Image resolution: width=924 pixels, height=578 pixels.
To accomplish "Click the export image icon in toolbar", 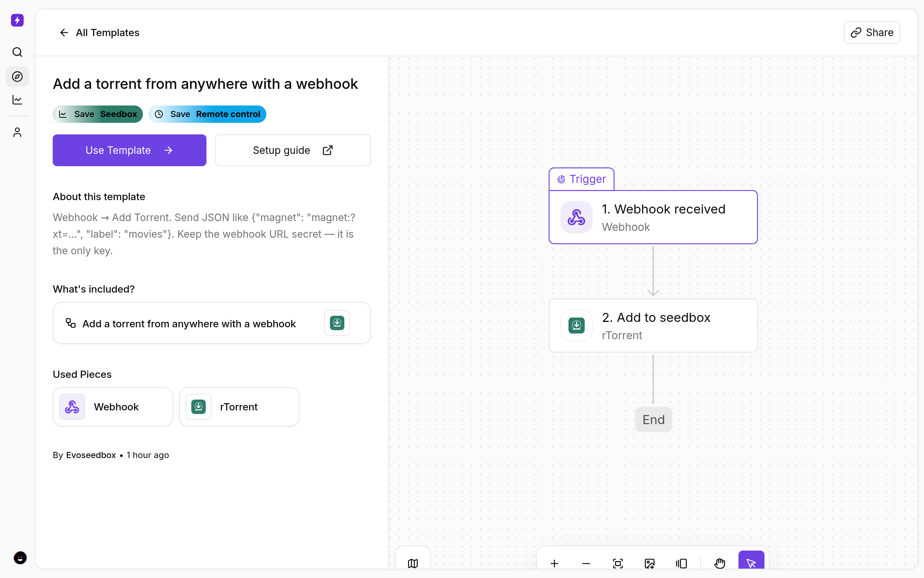I will click(x=649, y=563).
